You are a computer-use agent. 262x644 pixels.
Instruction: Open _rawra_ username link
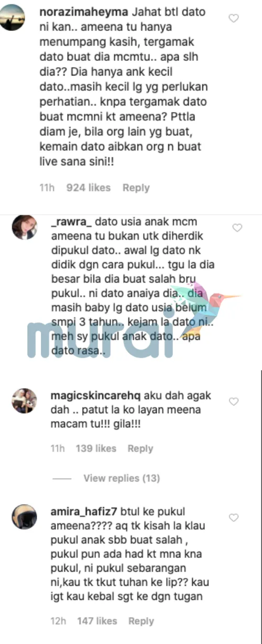pos(68,222)
